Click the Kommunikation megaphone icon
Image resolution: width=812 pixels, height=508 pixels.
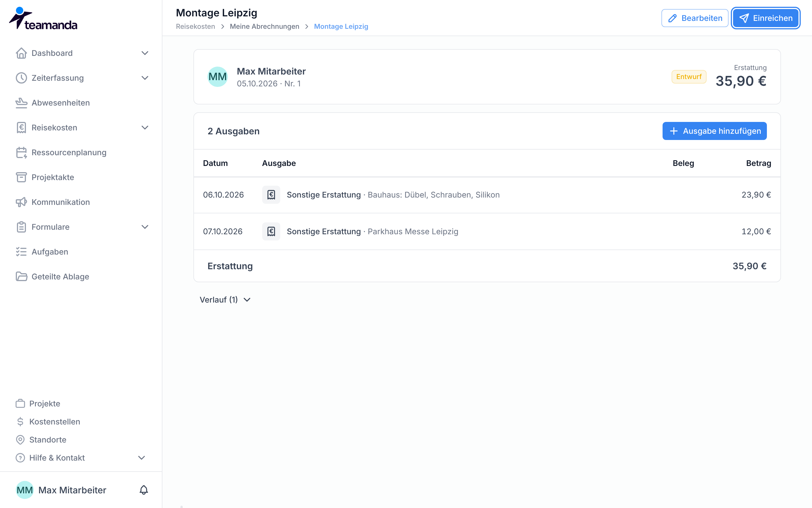pos(21,202)
